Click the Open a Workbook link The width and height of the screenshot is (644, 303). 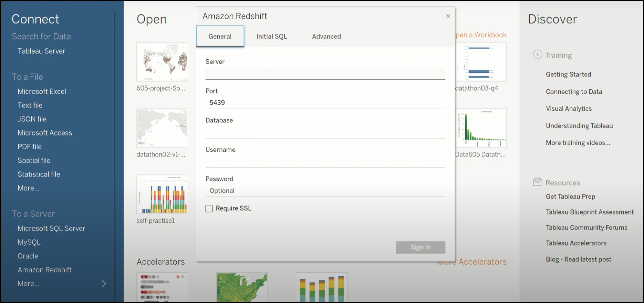tap(481, 35)
